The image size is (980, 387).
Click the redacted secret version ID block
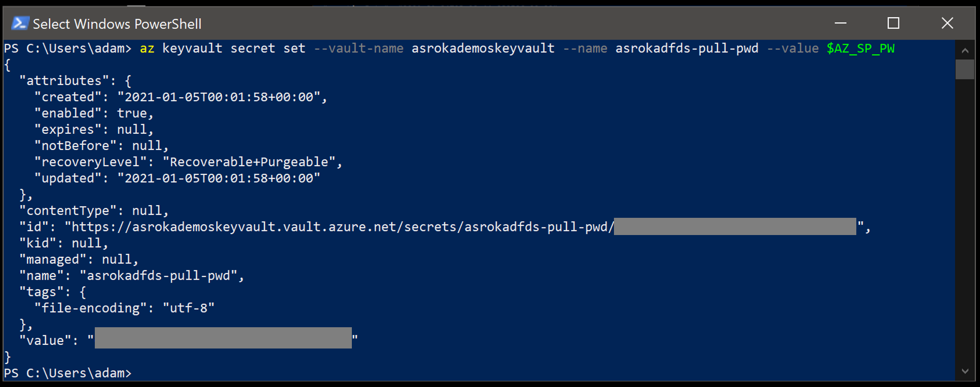(x=735, y=226)
